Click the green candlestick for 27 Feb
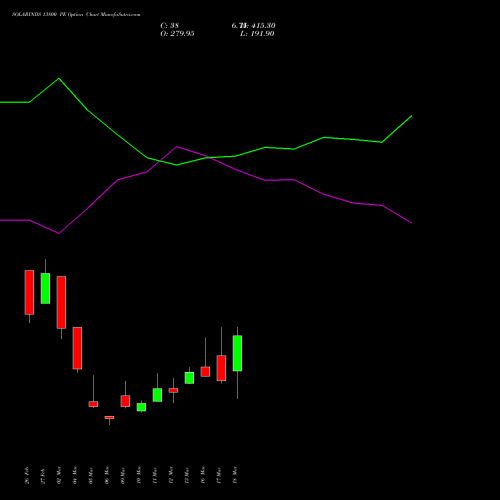The height and width of the screenshot is (500, 500). click(45, 288)
